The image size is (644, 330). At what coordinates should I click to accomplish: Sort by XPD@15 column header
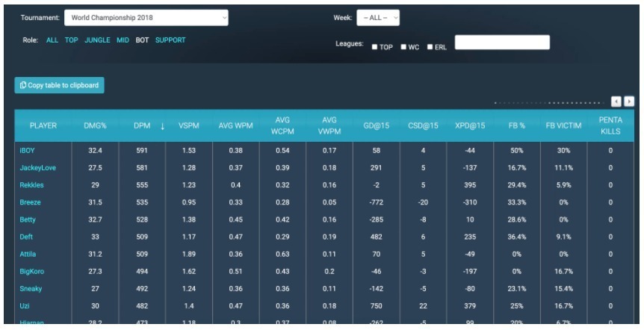point(470,125)
